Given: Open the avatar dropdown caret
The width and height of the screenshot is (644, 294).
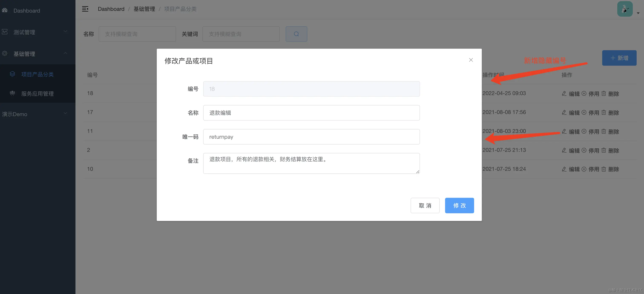Looking at the screenshot, I should pos(638,13).
